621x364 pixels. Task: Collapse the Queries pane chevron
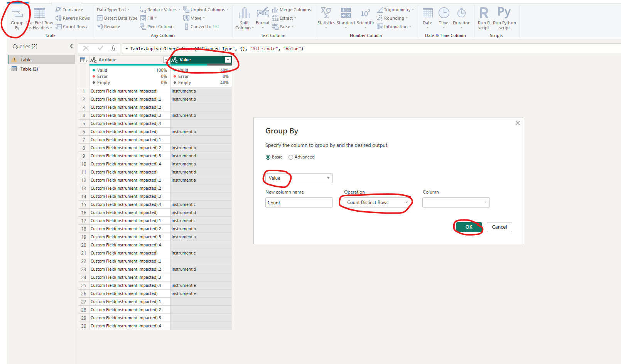(71, 46)
